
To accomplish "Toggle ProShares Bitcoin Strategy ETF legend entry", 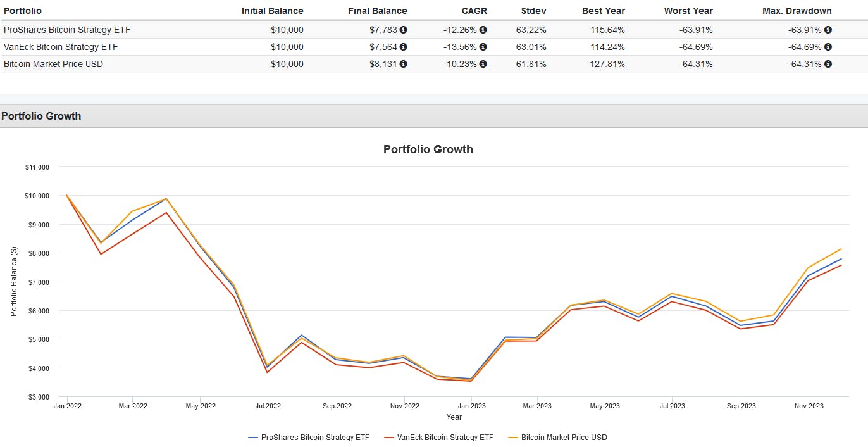I will coord(314,438).
